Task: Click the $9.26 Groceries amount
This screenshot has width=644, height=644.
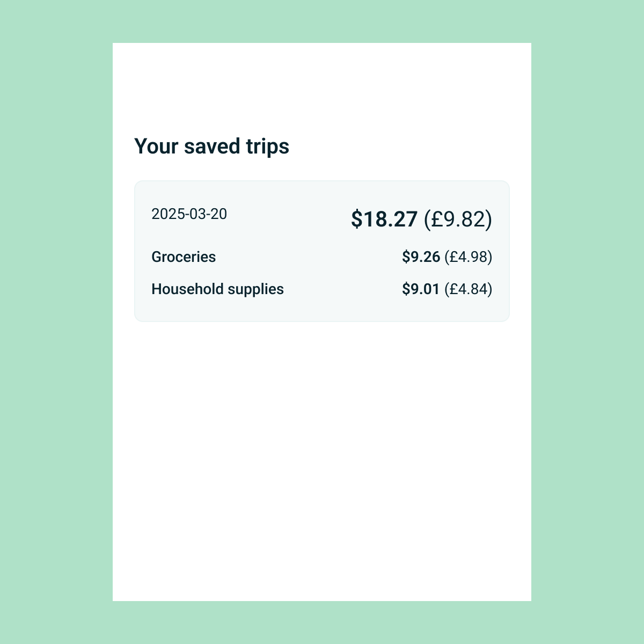Action: pos(421,257)
